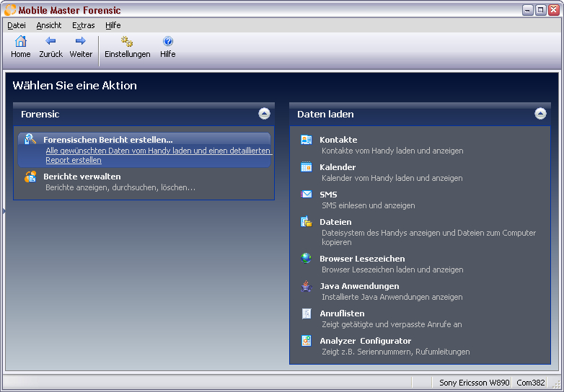Open Berichte verwalten
This screenshot has height=392, width=564.
click(x=81, y=177)
